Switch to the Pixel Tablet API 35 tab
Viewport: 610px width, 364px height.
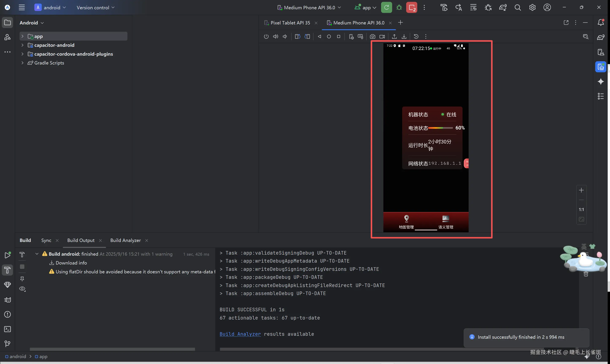coord(290,23)
